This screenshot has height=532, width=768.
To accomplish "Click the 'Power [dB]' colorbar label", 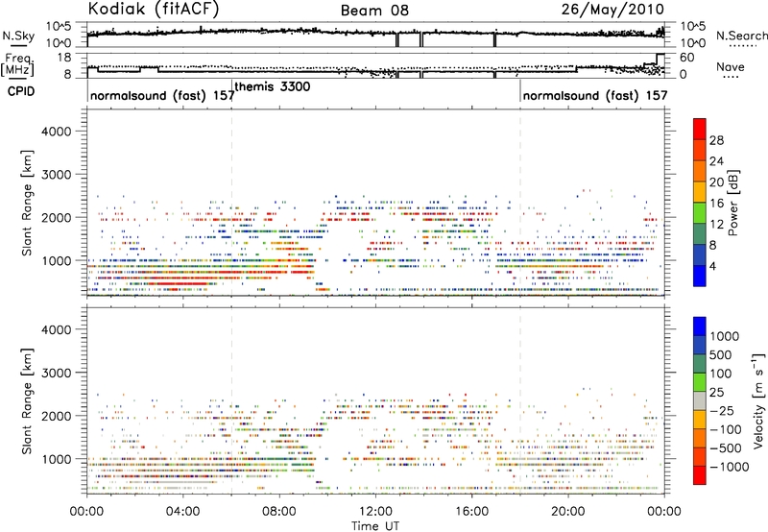I will [732, 203].
